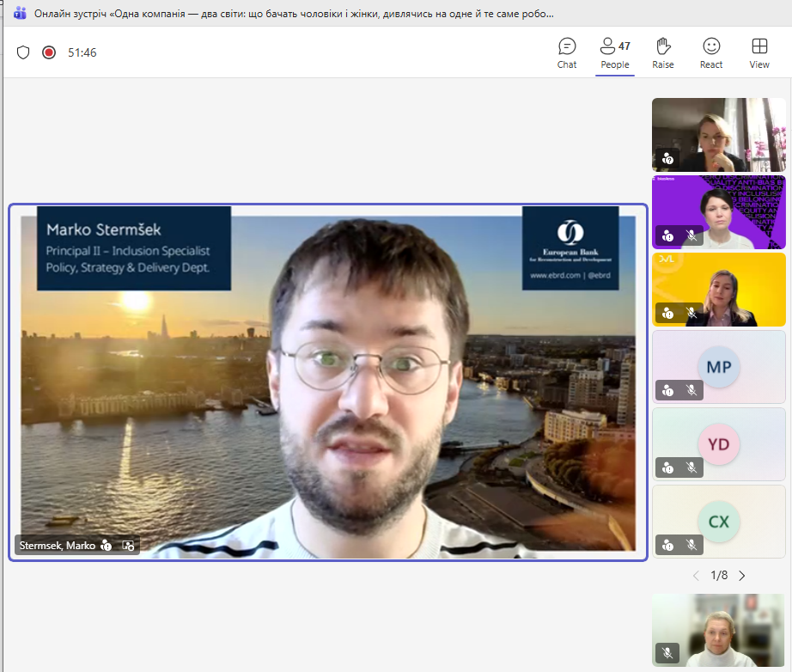This screenshot has width=792, height=672.
Task: Click the spotlight icon beside Stermsek, Marko
Action: [x=128, y=545]
